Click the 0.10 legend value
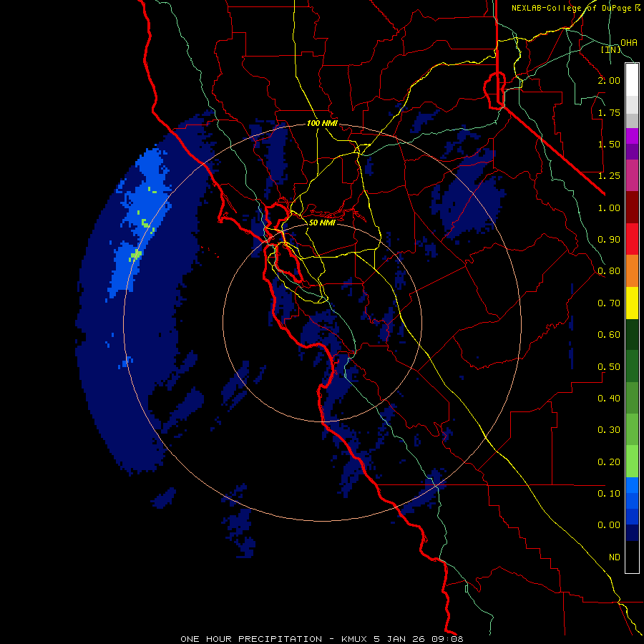The image size is (644, 644). coord(609,494)
